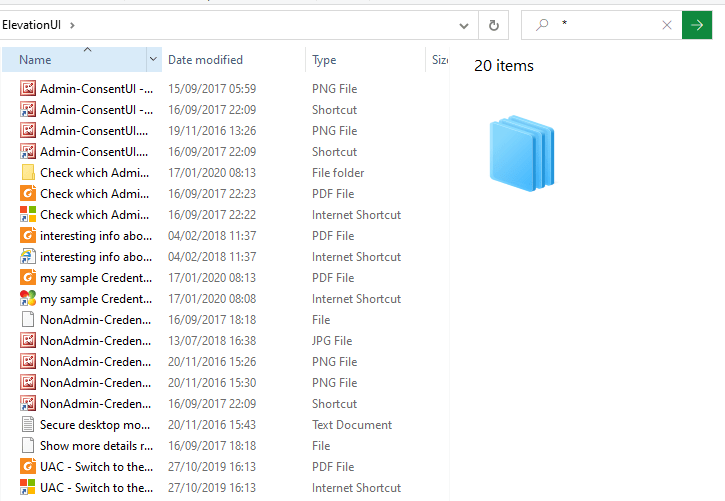
Task: Click the blue stacked-files preview thumbnail
Action: [522, 153]
